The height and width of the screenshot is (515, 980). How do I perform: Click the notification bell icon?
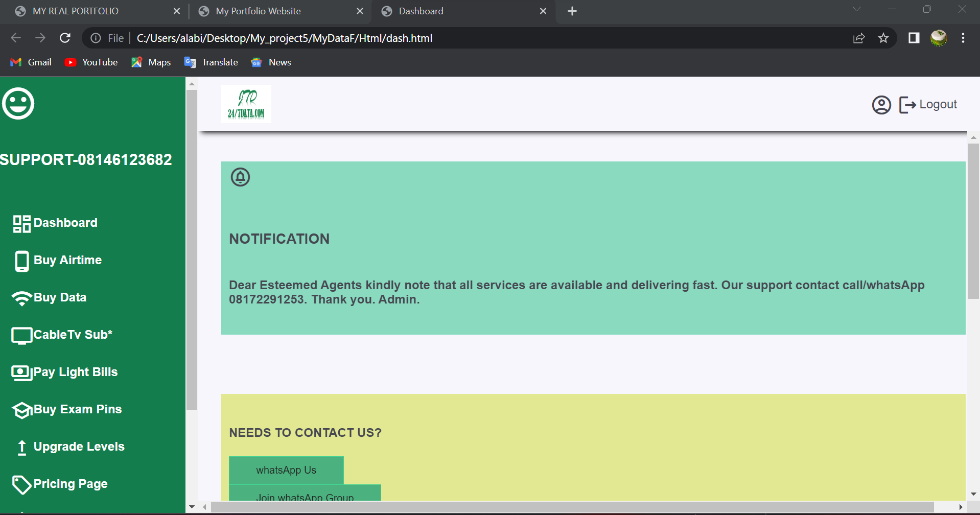click(240, 177)
